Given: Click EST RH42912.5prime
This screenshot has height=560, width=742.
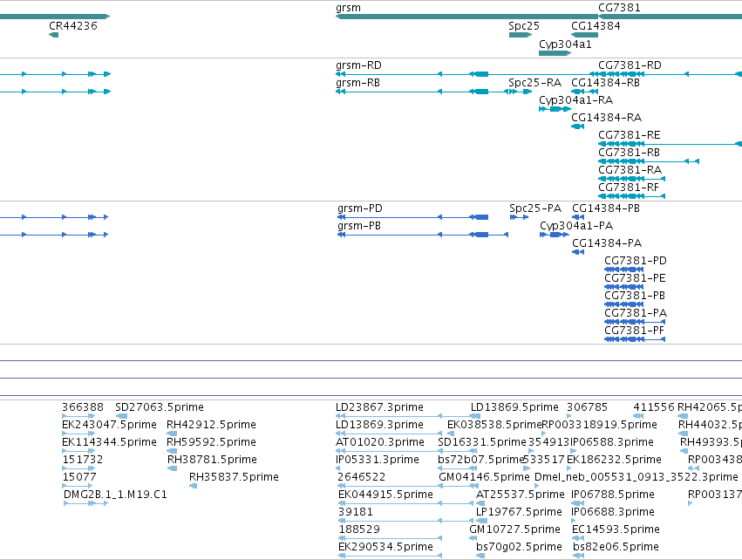Looking at the screenshot, I should (211, 425).
